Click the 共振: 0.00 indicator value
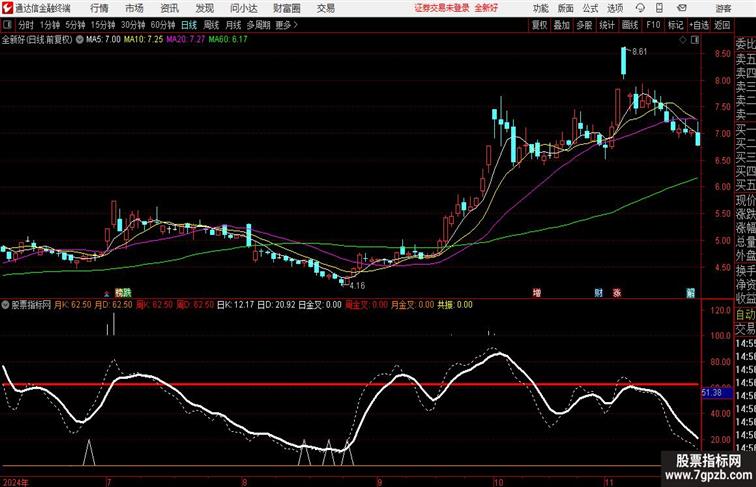The width and height of the screenshot is (756, 487). point(455,305)
